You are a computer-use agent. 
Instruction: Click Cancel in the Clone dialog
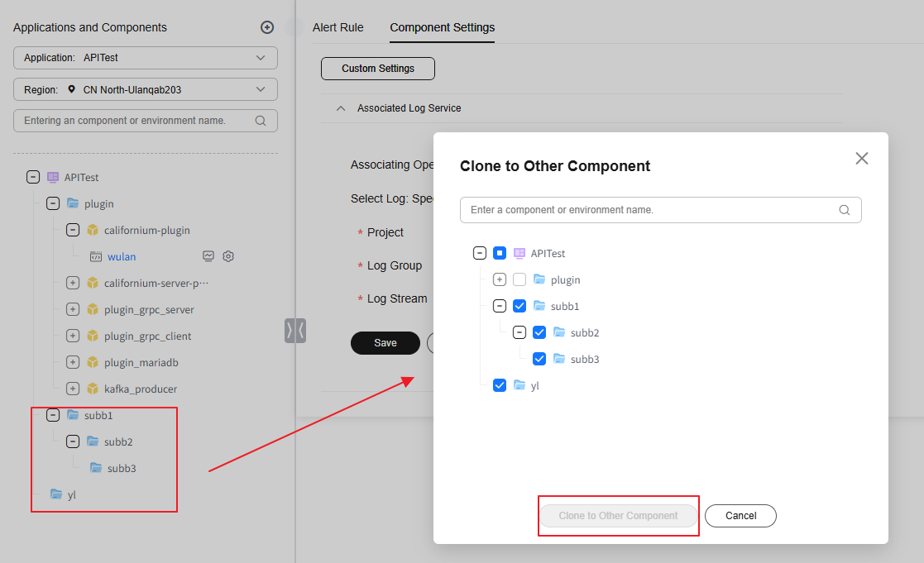pos(740,516)
